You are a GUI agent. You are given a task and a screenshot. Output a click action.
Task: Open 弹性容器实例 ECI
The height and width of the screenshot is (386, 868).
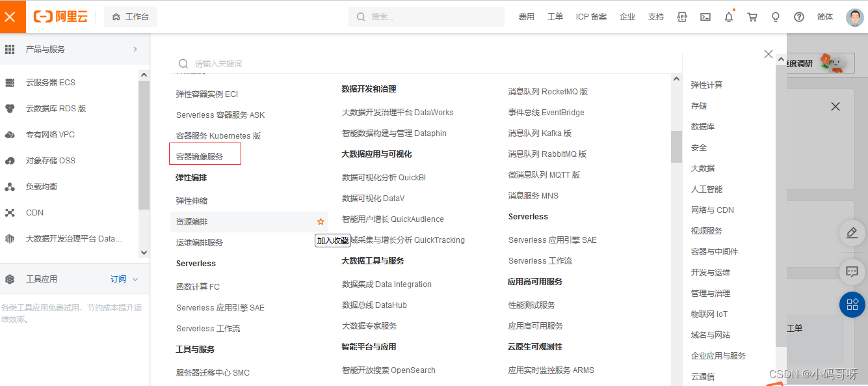[x=207, y=94]
